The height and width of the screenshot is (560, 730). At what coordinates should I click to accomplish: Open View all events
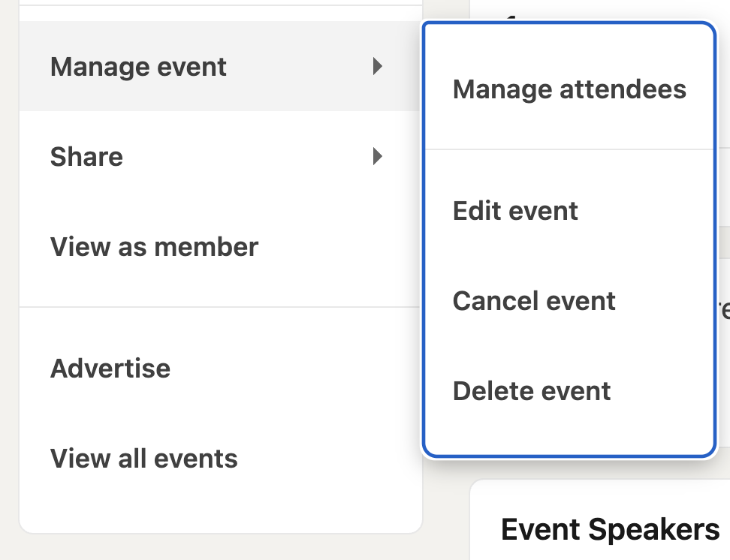143,459
